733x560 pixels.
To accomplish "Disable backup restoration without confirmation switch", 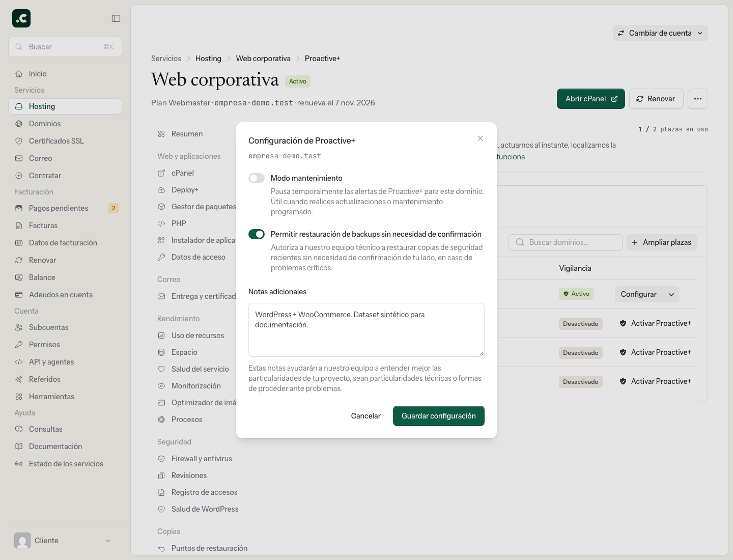I will tap(257, 234).
